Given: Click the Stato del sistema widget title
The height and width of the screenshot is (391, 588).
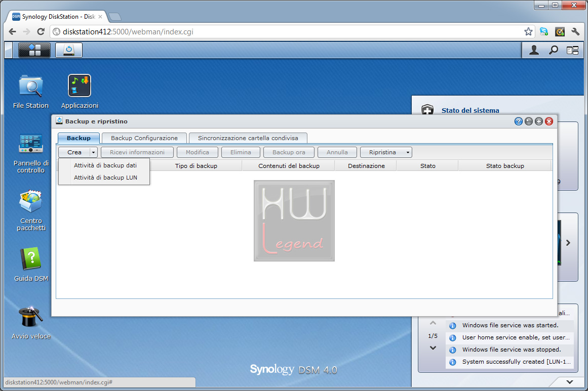Looking at the screenshot, I should tap(471, 110).
